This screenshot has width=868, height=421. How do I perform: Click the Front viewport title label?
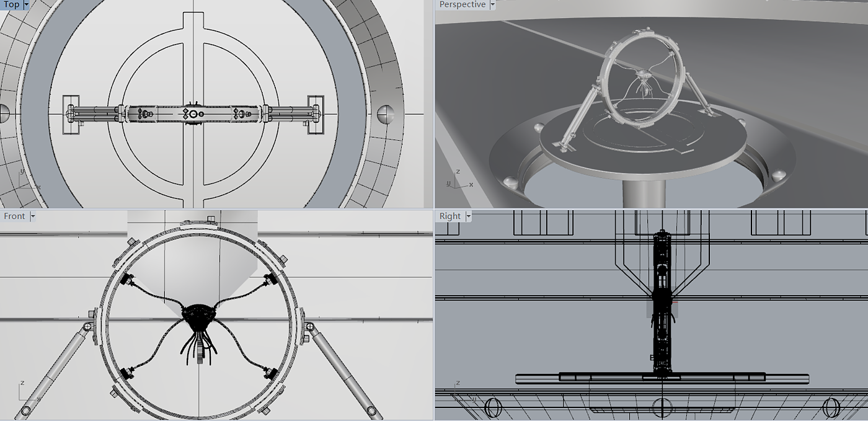click(x=14, y=216)
